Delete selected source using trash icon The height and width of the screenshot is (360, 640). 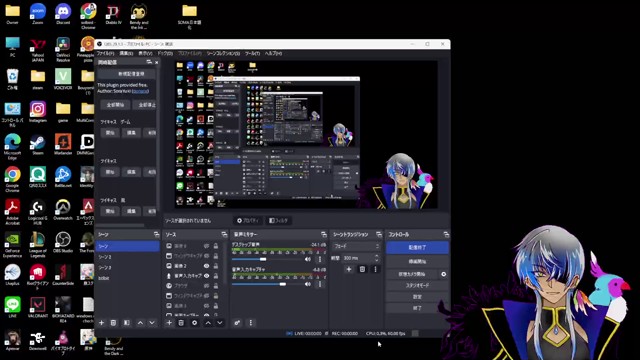(x=181, y=323)
